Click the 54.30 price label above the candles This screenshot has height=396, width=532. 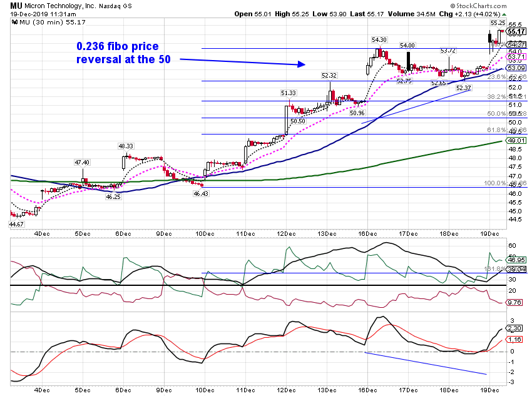click(379, 40)
